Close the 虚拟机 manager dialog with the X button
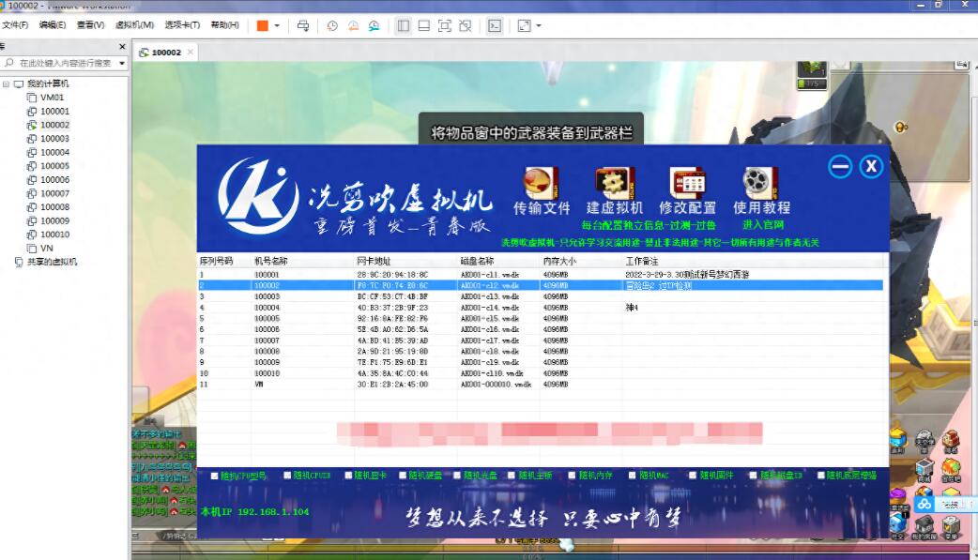Image resolution: width=978 pixels, height=560 pixels. (871, 167)
